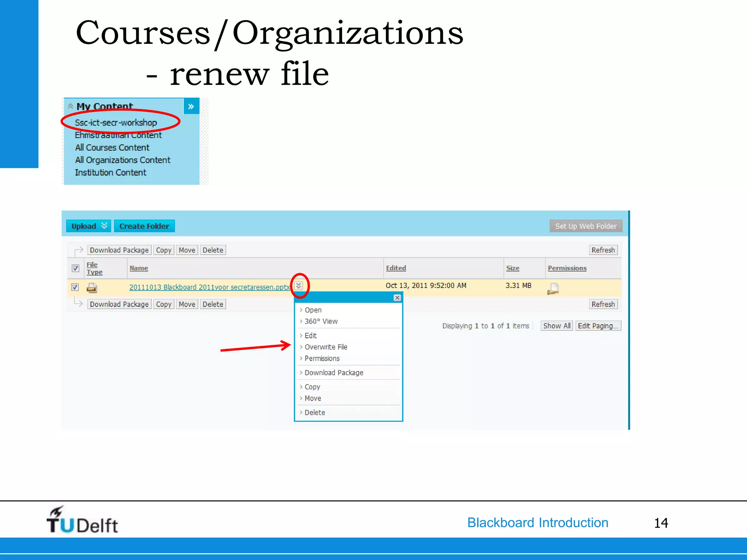Select Edit in context menu
Viewport: 747px width, 560px height.
point(310,336)
